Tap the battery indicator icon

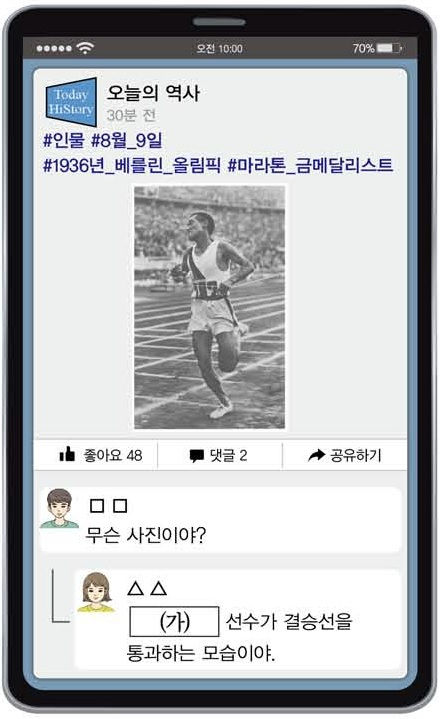pos(390,48)
